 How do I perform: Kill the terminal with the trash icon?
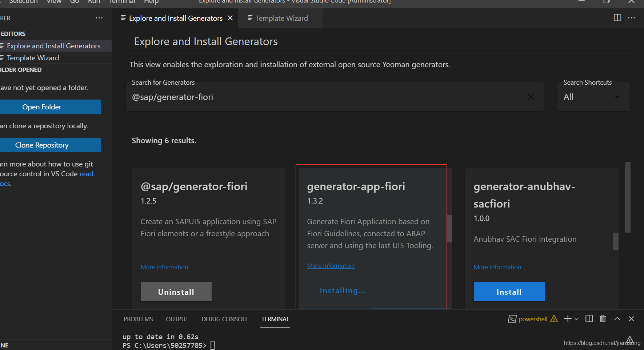(603, 319)
